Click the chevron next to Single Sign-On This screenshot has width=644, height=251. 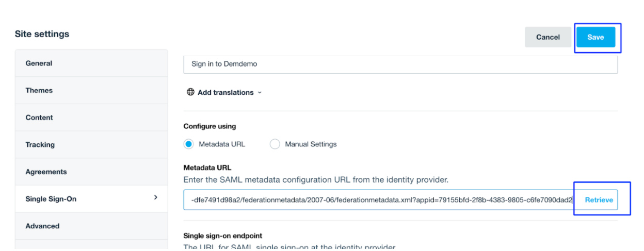156,197
